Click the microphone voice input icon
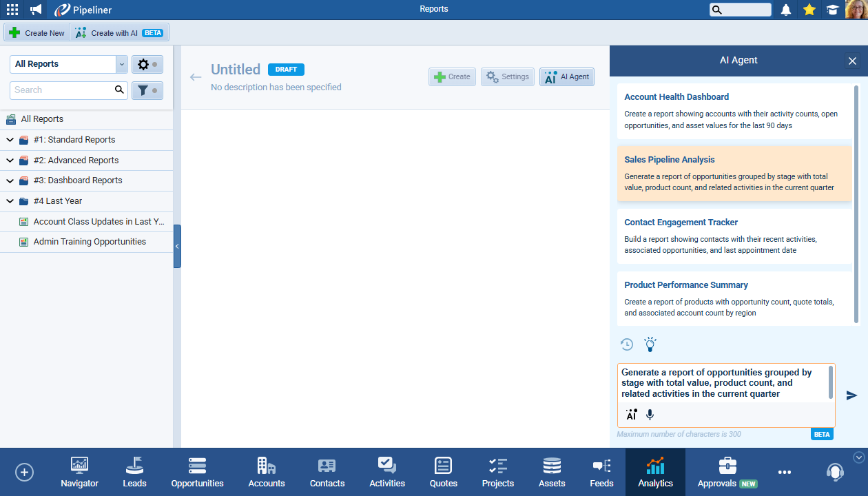868x496 pixels. (650, 415)
